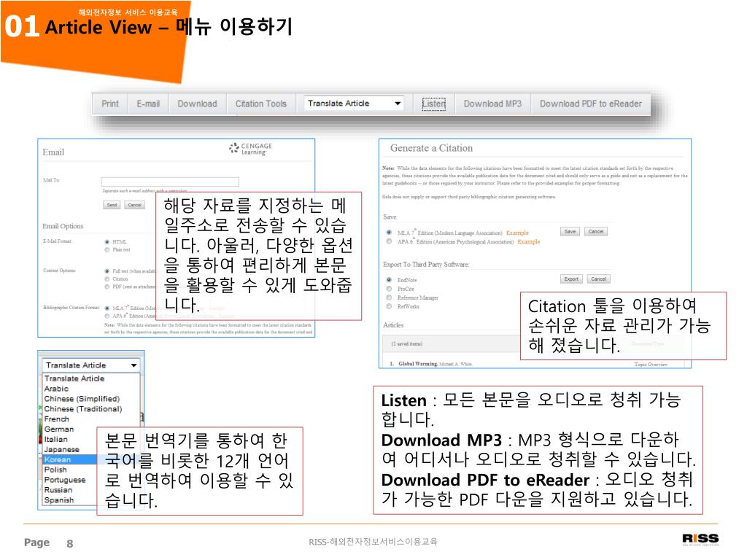
Task: Click Download PDF to eReader
Action: [591, 104]
